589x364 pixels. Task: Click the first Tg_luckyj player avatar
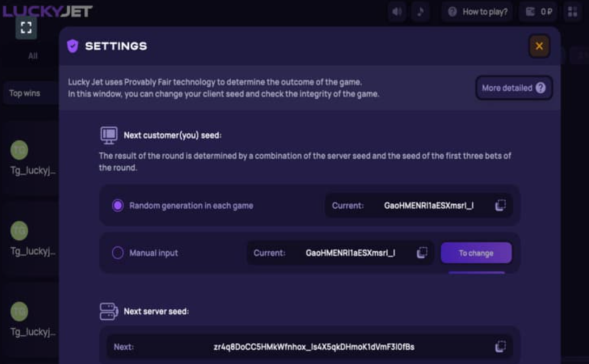point(19,150)
